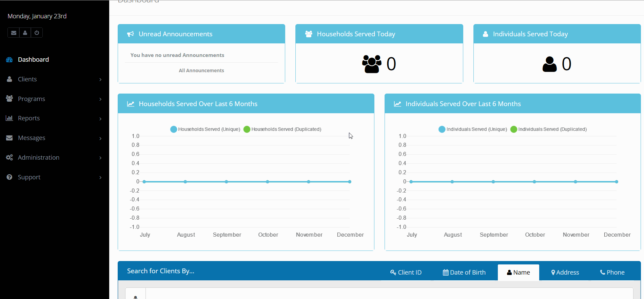644x299 pixels.
Task: Click the power logout icon
Action: click(37, 33)
